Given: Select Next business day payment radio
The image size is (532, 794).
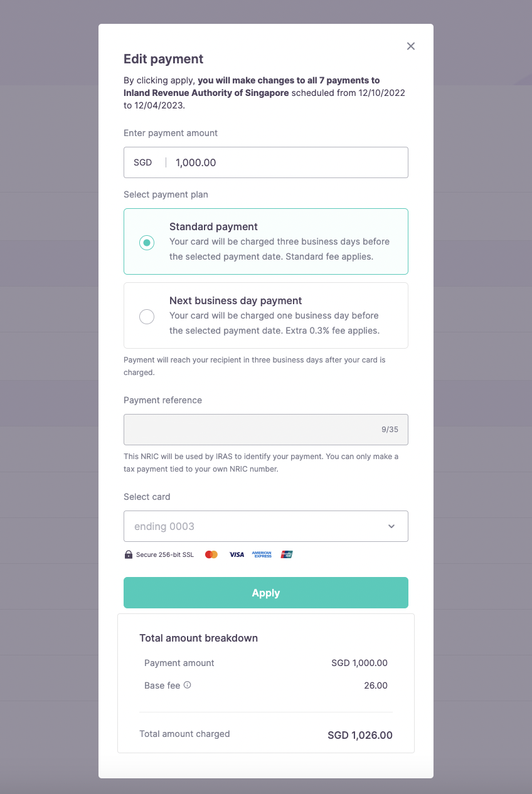Looking at the screenshot, I should click(147, 316).
